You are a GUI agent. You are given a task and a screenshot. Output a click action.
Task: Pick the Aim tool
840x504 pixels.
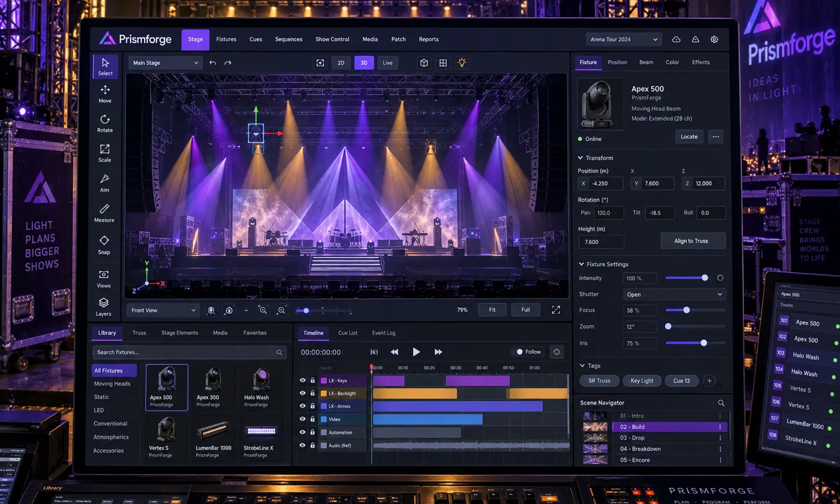coord(105,183)
